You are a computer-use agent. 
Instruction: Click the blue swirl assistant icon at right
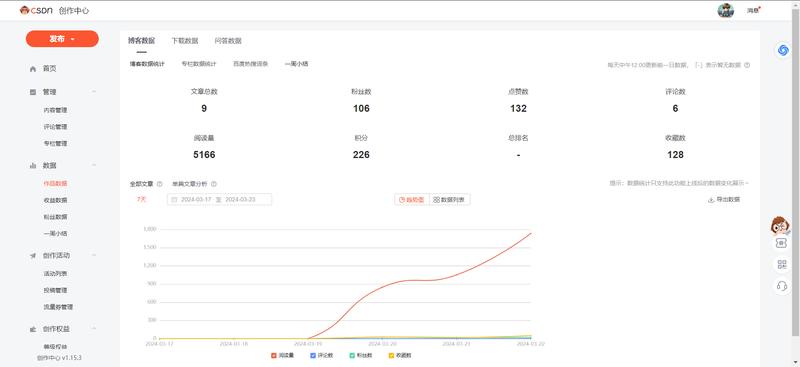tap(783, 50)
